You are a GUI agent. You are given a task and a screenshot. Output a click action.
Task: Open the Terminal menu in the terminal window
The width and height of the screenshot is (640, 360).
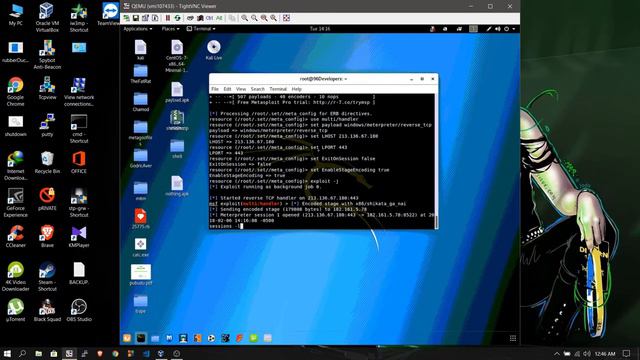278,89
